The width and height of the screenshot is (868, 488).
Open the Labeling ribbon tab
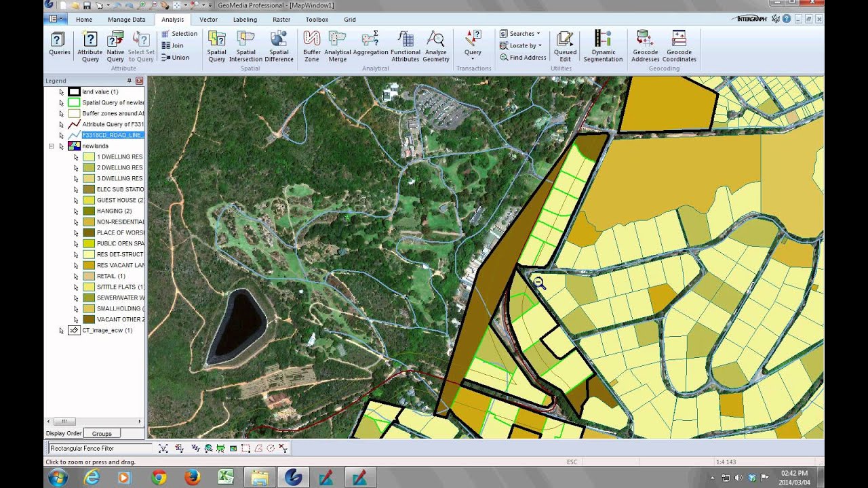pyautogui.click(x=245, y=20)
